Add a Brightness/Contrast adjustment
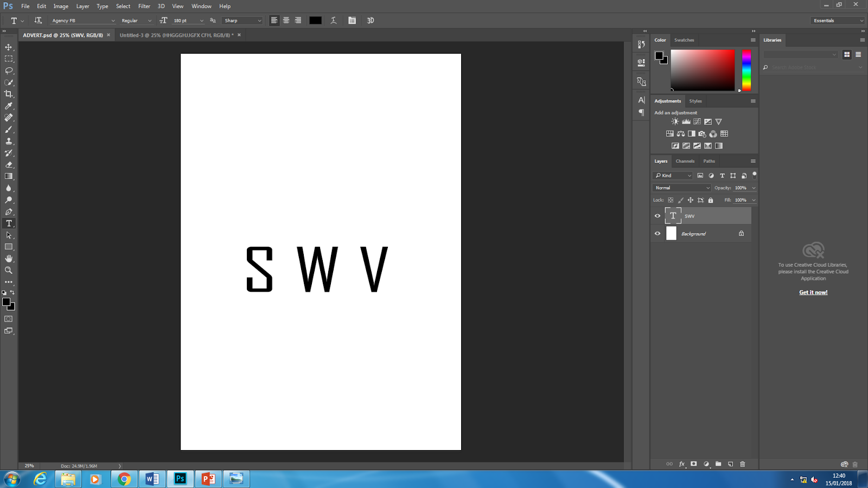 tap(675, 121)
